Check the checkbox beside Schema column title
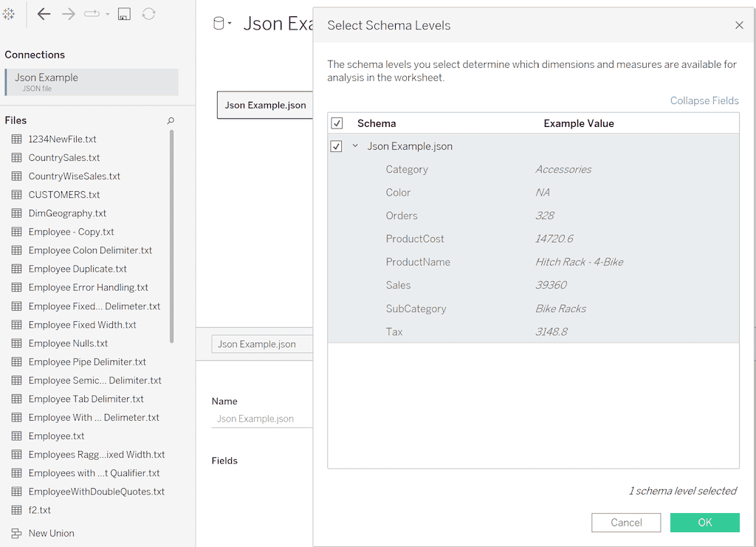The height and width of the screenshot is (547, 756). (x=337, y=123)
